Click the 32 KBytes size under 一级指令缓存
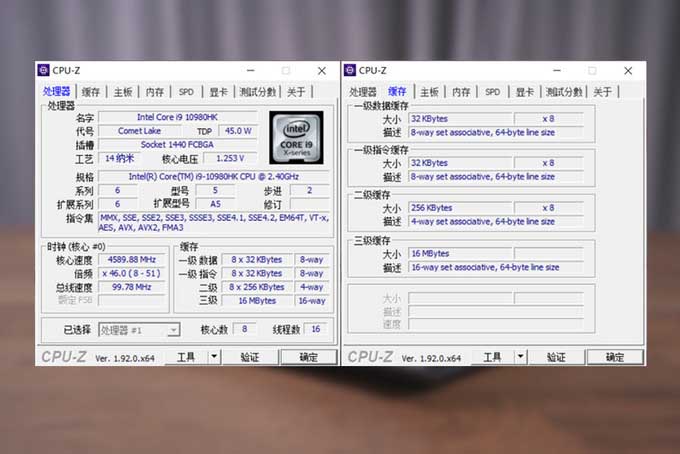 (461, 163)
